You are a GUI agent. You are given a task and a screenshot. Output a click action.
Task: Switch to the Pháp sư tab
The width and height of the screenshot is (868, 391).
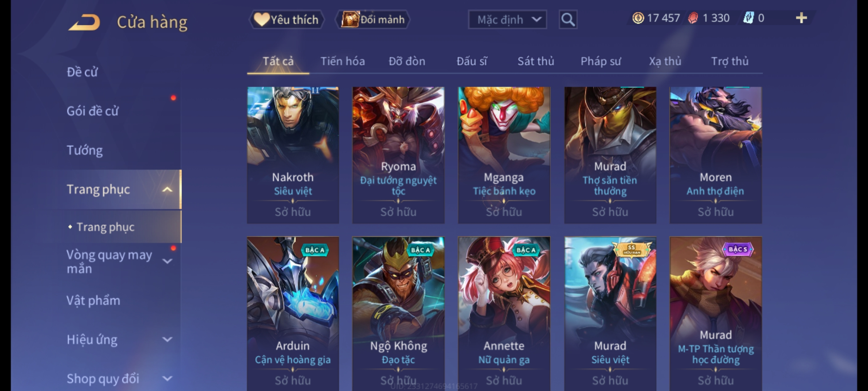(x=600, y=61)
